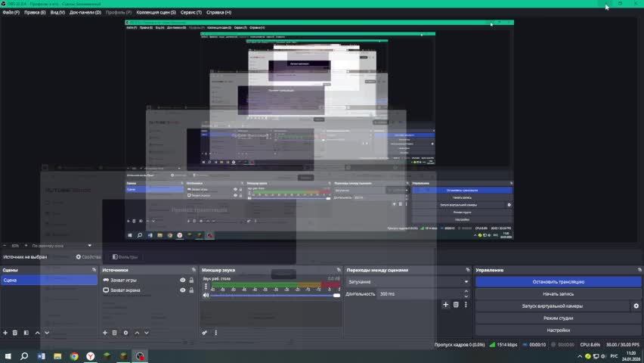This screenshot has width=644, height=363.
Task: Open Вид menu
Action: pyautogui.click(x=57, y=12)
